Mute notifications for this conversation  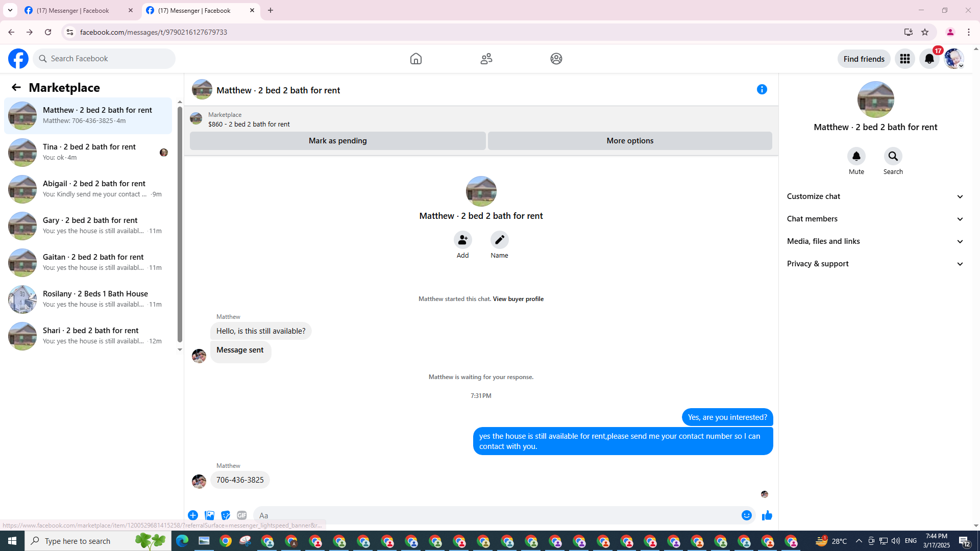(x=856, y=157)
